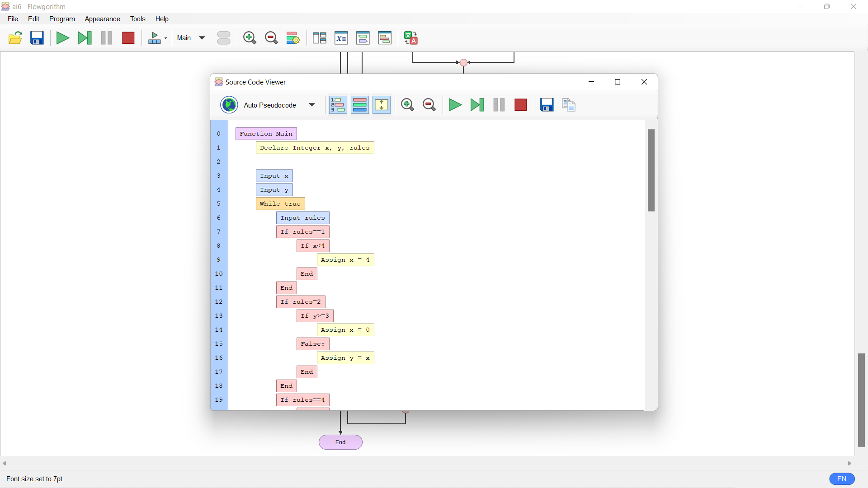The height and width of the screenshot is (488, 868).
Task: Step the program from Source Code Viewer
Action: click(x=477, y=105)
